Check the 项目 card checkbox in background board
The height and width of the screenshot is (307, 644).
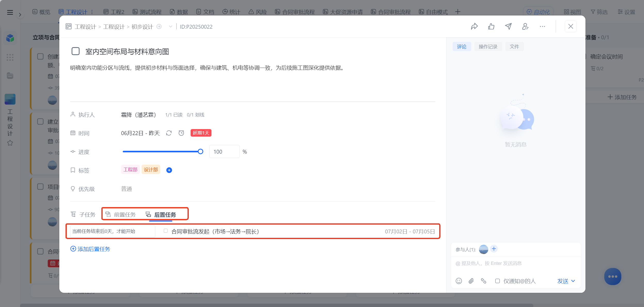(x=40, y=186)
